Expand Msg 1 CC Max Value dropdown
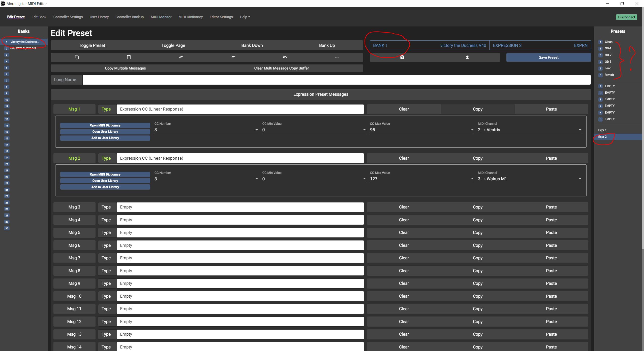Viewport: 644px width, 351px height. 421,130
